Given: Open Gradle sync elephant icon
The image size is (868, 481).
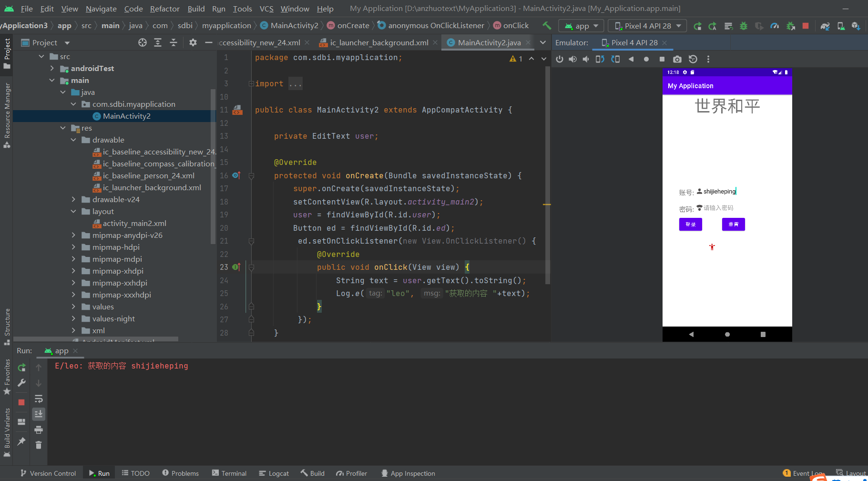Looking at the screenshot, I should 825,26.
